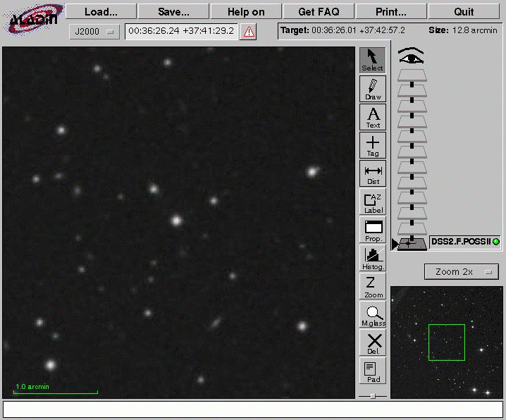Click the Target coordinates readout
The height and width of the screenshot is (420, 506).
click(x=343, y=30)
